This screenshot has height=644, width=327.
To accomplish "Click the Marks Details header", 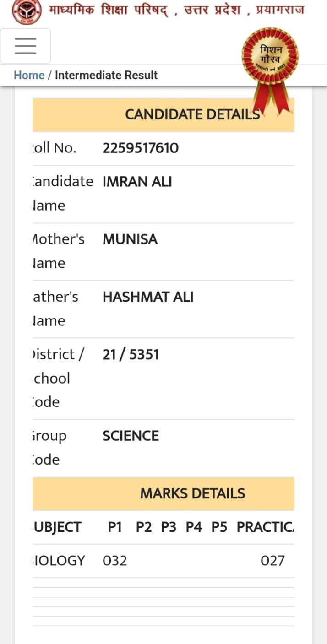I will tap(163, 493).
